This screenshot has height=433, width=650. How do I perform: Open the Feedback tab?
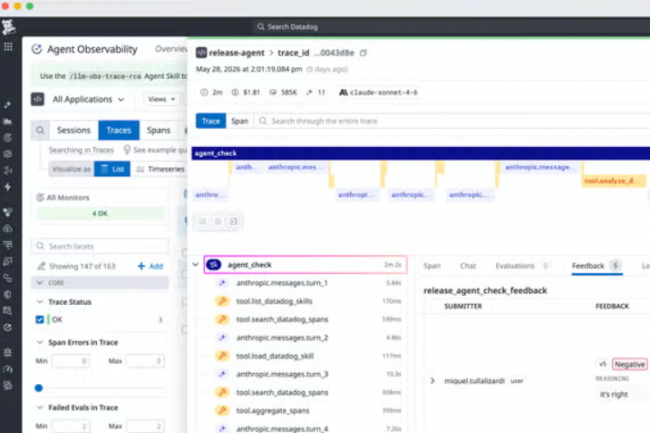pyautogui.click(x=597, y=266)
